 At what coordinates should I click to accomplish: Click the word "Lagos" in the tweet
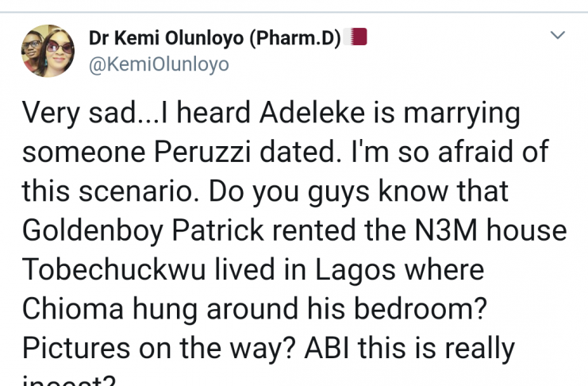[x=343, y=269]
